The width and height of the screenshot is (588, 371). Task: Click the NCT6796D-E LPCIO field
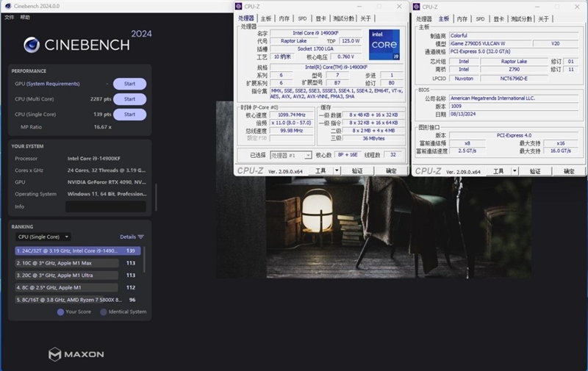click(514, 79)
